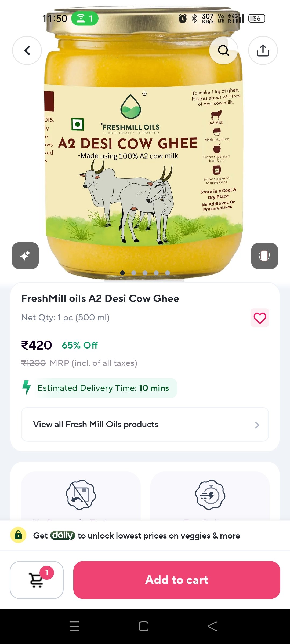Tap the chevron beside Fresh Mill Oils products
This screenshot has height=644, width=290.
257,425
